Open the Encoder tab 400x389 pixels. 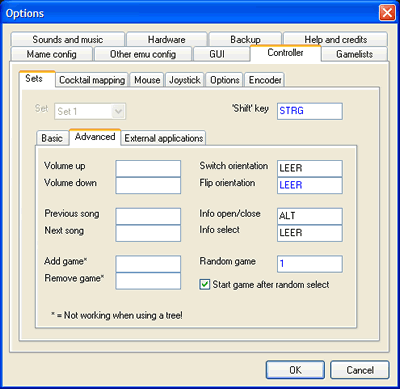(x=265, y=80)
